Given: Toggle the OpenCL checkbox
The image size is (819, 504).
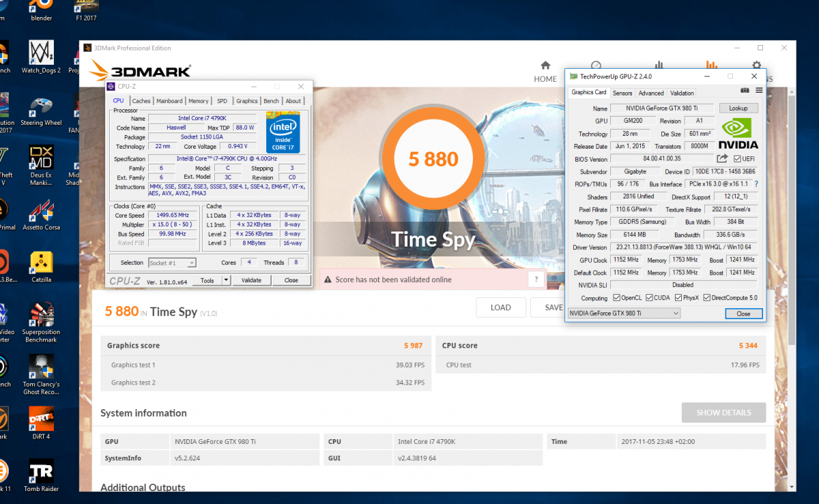Looking at the screenshot, I should (617, 298).
